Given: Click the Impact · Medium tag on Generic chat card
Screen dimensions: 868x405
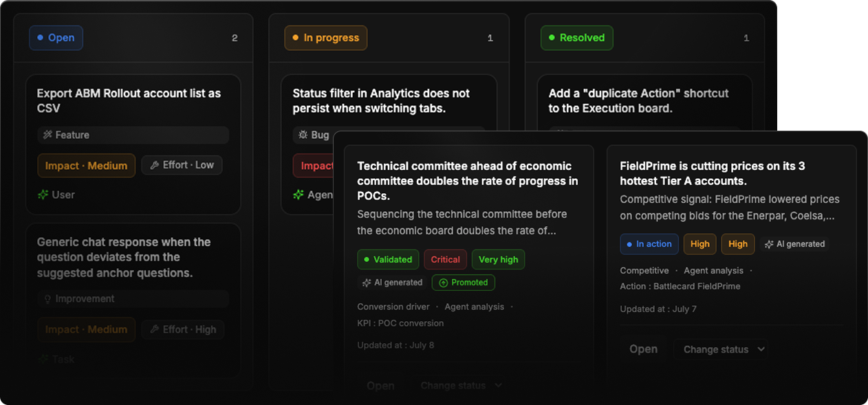Looking at the screenshot, I should (86, 329).
